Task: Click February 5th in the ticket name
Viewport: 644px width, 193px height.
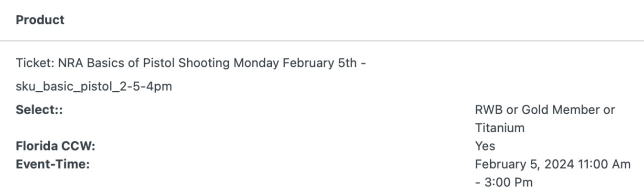Action: (320, 63)
